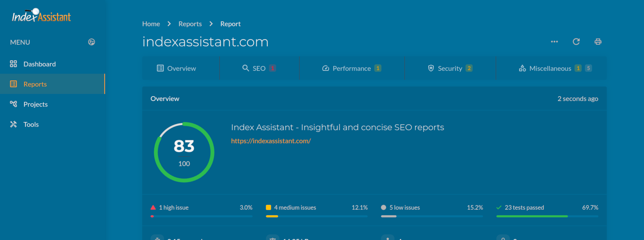Click the 15.2% value
Image resolution: width=644 pixels, height=240 pixels.
point(475,208)
